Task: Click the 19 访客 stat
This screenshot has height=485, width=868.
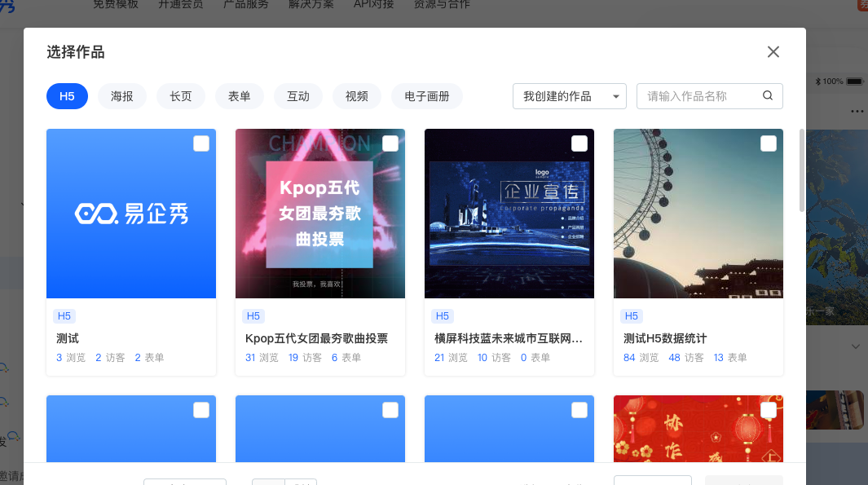Action: 305,358
